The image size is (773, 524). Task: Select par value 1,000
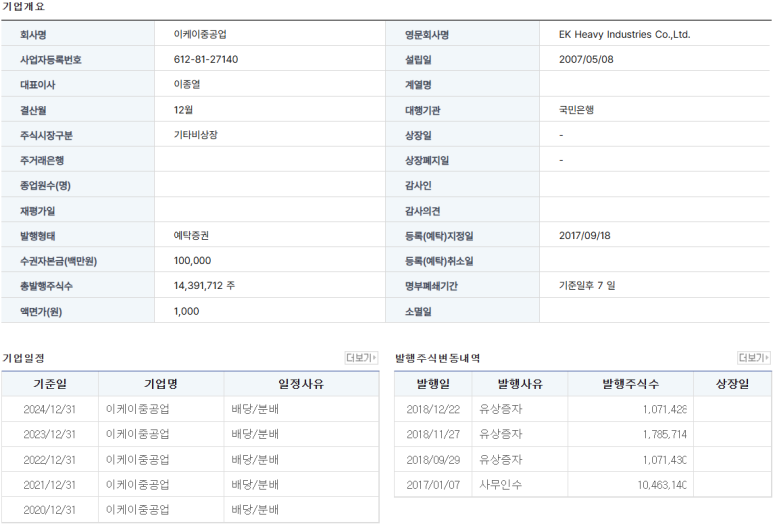(x=186, y=311)
